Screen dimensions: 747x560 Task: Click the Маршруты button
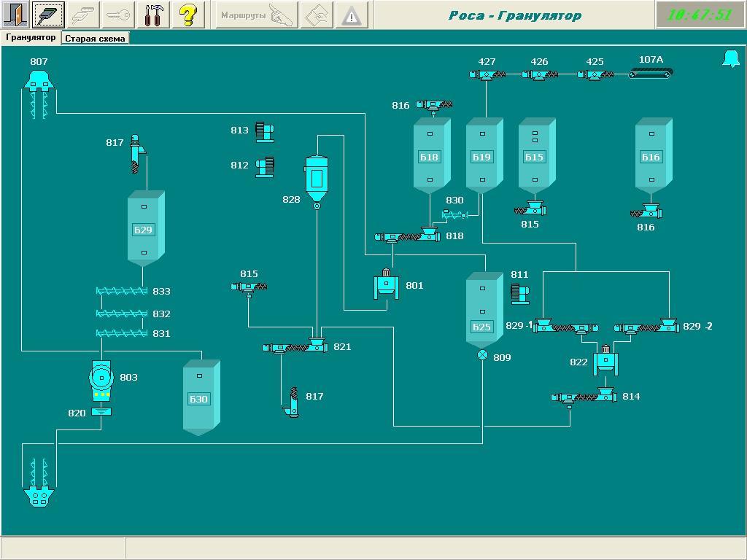pos(255,15)
